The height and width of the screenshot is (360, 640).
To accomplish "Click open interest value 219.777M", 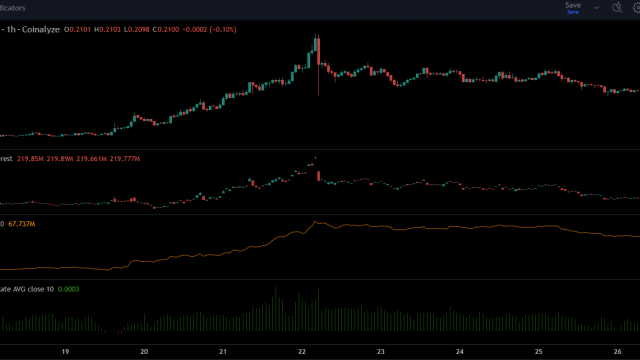I will [x=125, y=159].
